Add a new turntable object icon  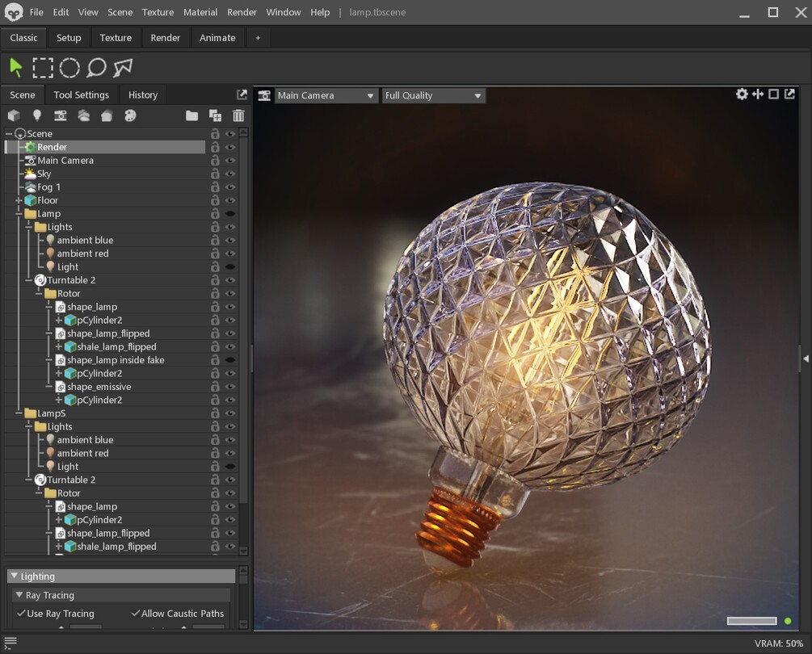pyautogui.click(x=130, y=115)
